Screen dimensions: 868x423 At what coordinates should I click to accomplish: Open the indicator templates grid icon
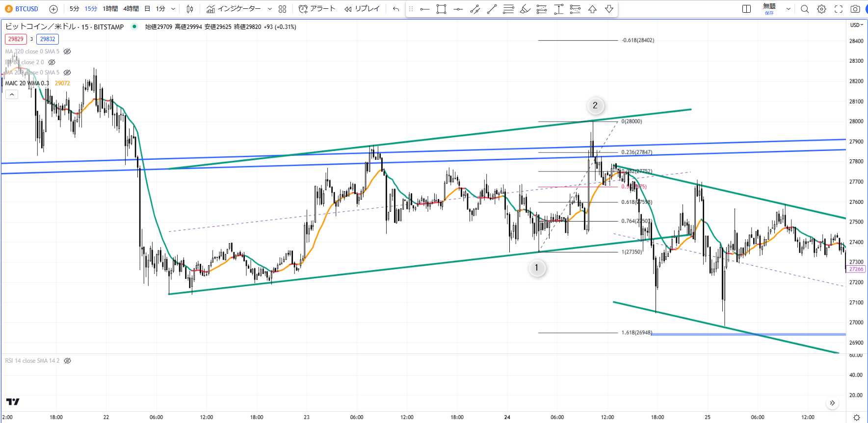[282, 9]
